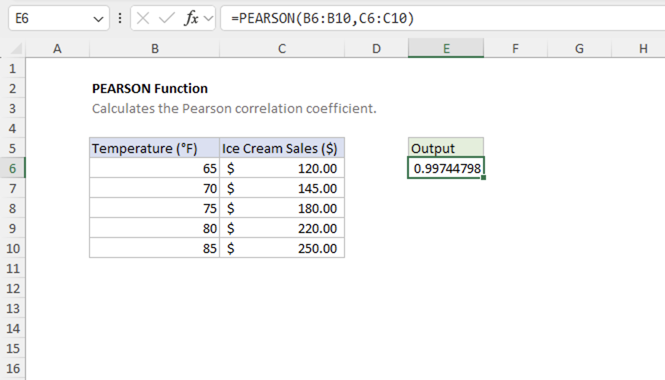The image size is (665, 380).
Task: Click the Select All corner triangle
Action: click(16, 49)
